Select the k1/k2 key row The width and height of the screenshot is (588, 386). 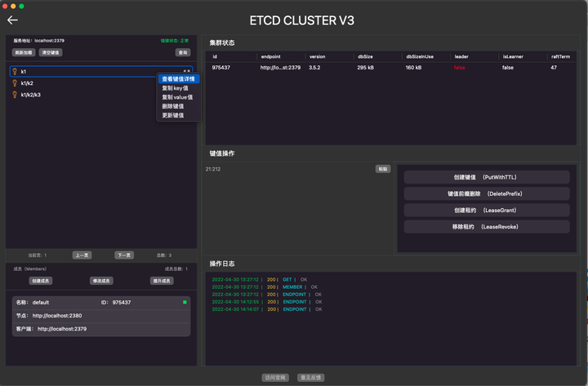[101, 83]
